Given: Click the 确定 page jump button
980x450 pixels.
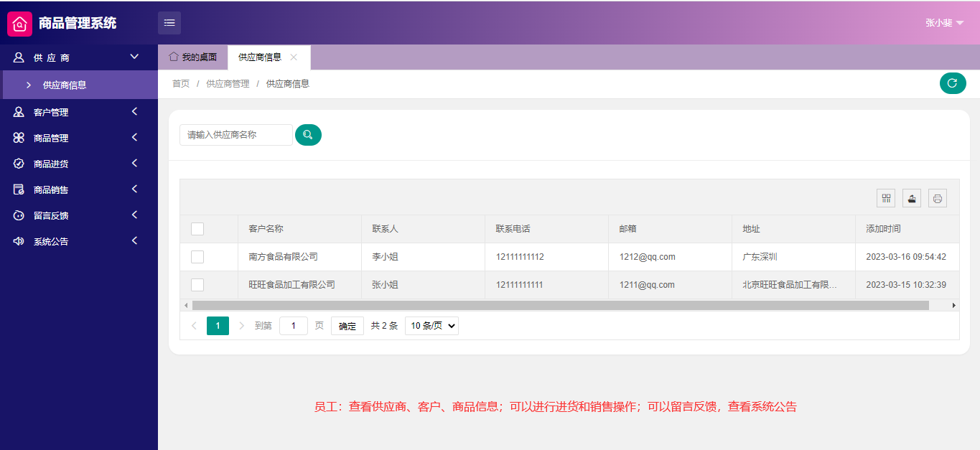Looking at the screenshot, I should [347, 326].
